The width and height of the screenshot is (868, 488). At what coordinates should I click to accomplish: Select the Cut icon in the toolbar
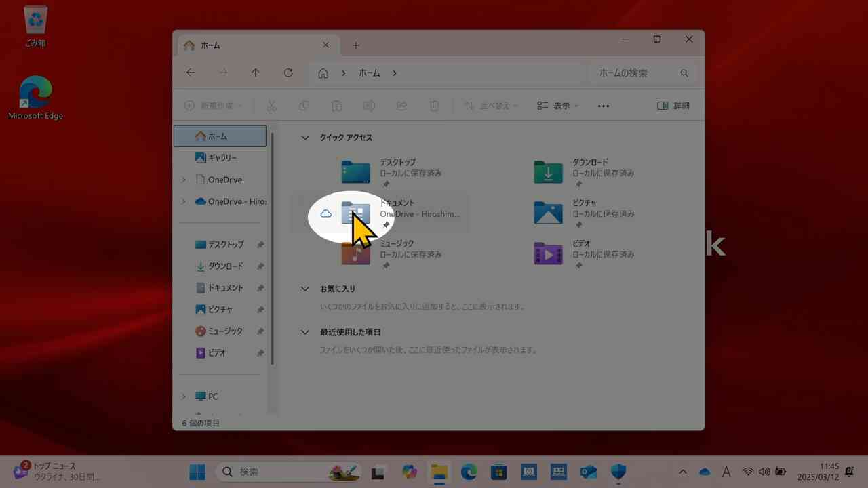271,106
